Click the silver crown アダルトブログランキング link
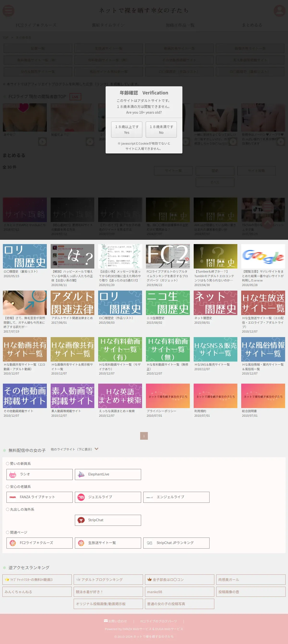The height and width of the screenshot is (644, 288). pos(108,580)
